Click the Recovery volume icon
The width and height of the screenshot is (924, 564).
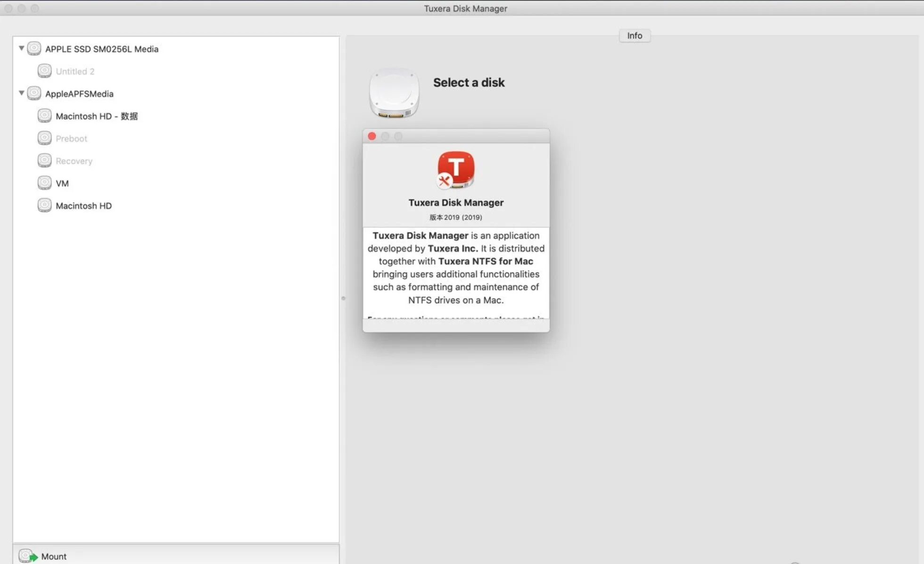click(44, 161)
